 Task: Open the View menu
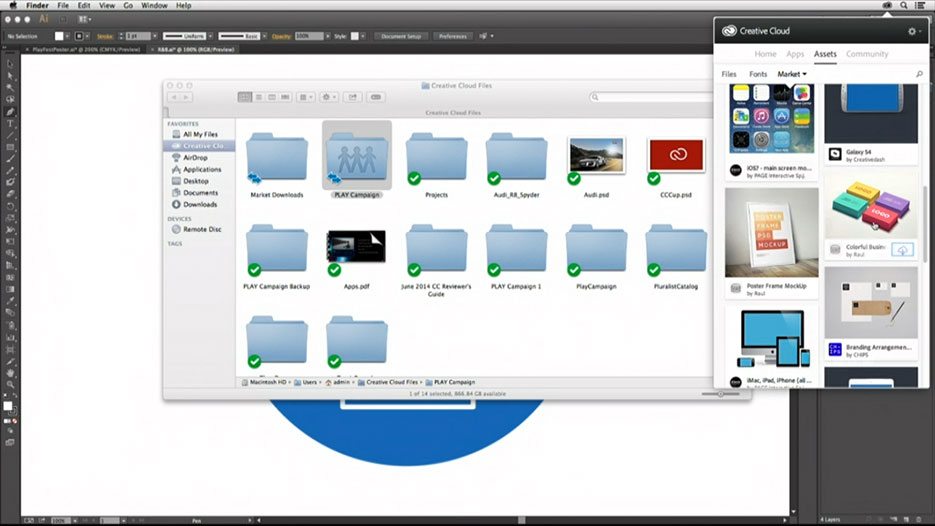107,5
